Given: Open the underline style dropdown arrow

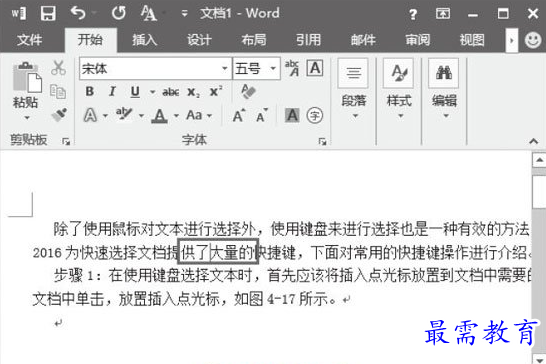Looking at the screenshot, I should [152, 92].
